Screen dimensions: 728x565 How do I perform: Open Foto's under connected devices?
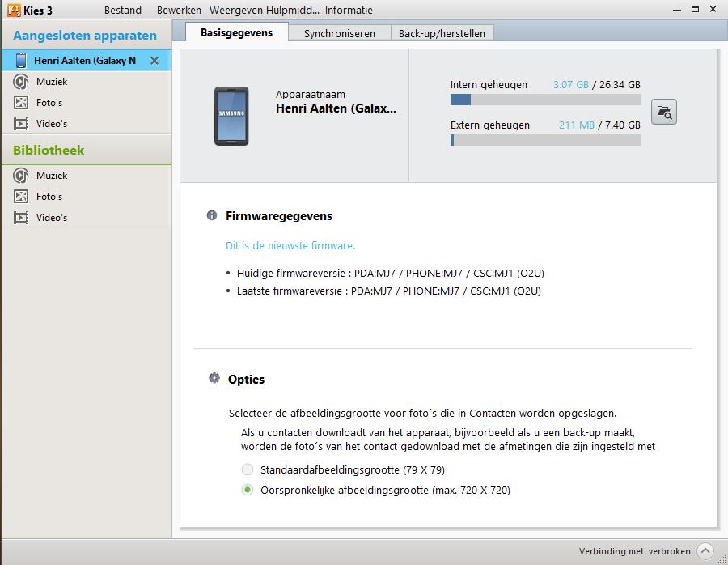[x=49, y=103]
